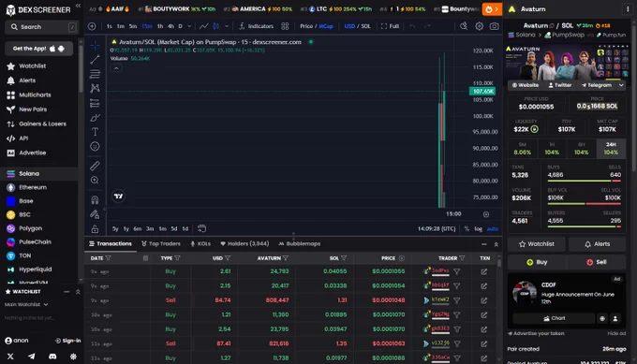The image size is (637, 364).
Task: Toggle stay-in-drawing-mode pencil lock
Action: pyautogui.click(x=95, y=214)
